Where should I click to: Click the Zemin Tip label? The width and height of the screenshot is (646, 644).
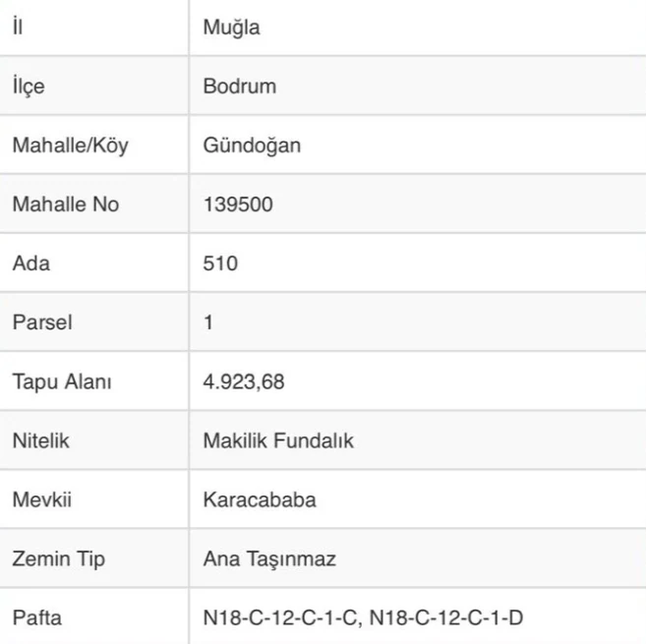pyautogui.click(x=58, y=559)
